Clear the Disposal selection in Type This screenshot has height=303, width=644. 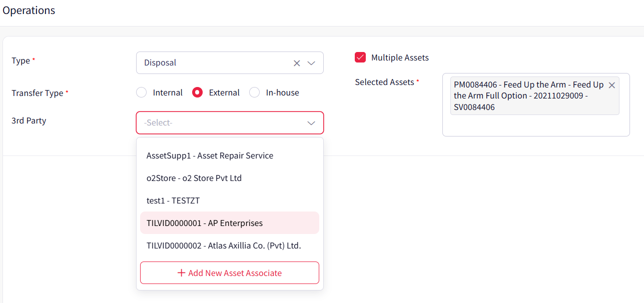point(297,63)
